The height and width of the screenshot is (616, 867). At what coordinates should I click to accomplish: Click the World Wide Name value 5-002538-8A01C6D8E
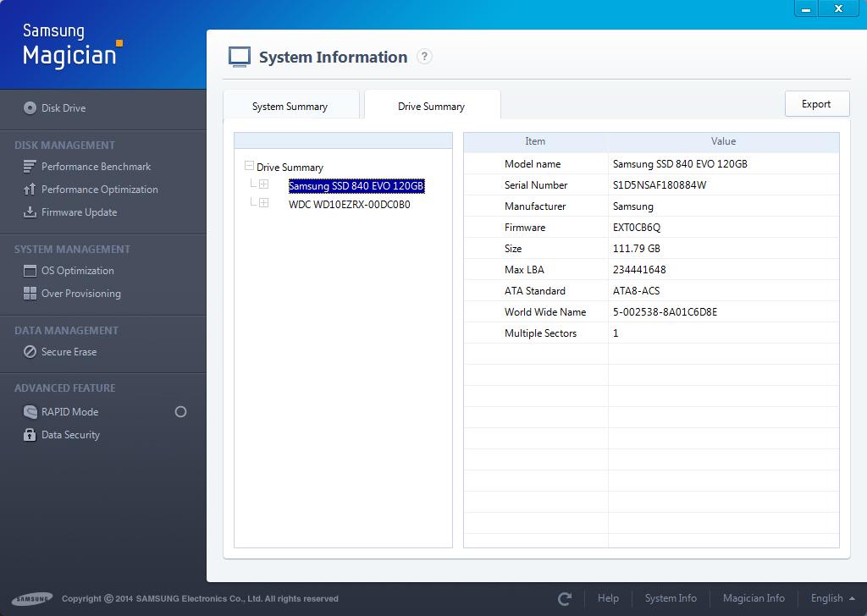(x=665, y=312)
